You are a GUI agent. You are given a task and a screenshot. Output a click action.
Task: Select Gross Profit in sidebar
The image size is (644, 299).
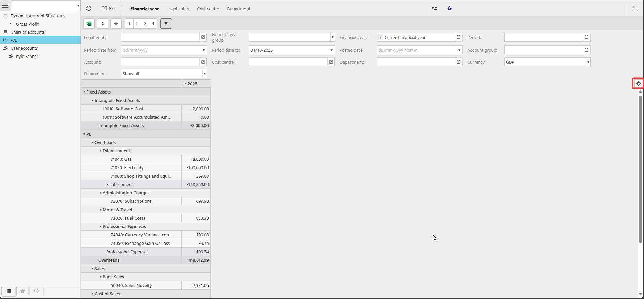coord(27,24)
